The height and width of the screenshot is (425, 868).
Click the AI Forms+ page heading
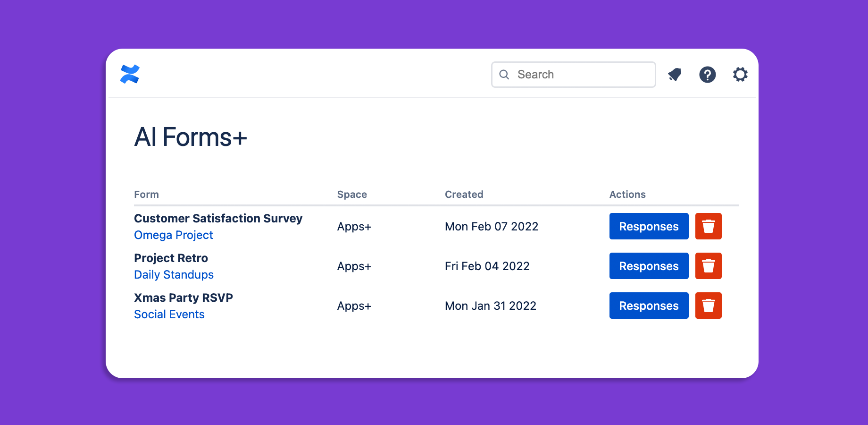click(x=191, y=137)
